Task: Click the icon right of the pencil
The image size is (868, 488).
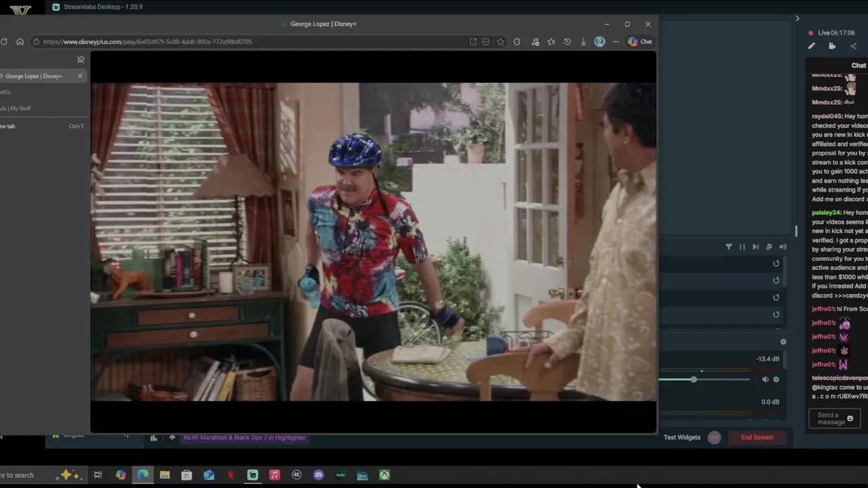Action: [x=832, y=46]
